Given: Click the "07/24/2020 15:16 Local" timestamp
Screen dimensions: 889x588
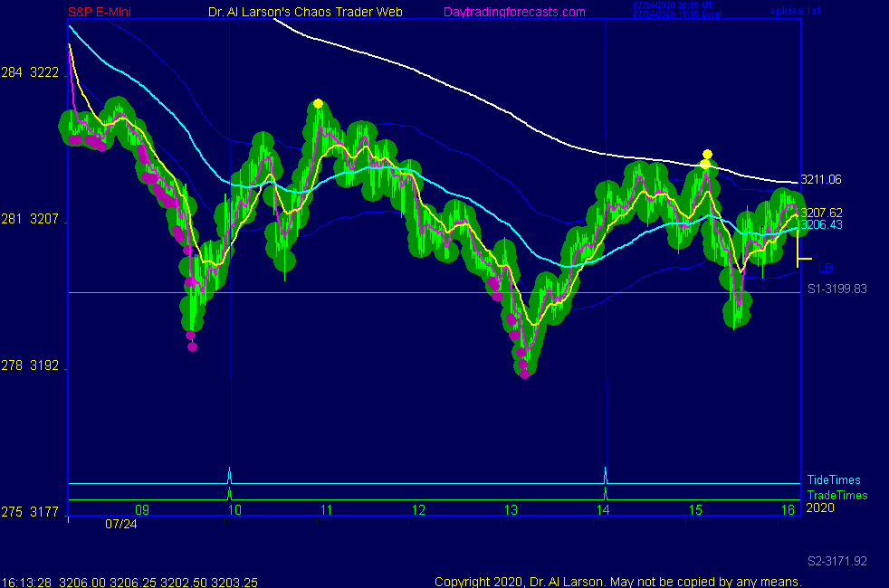Looking at the screenshot, I should click(677, 14).
